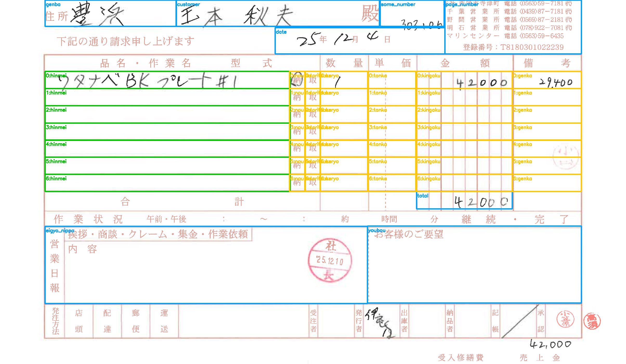Click the 納品者 label
The image size is (626, 364).
click(x=450, y=321)
